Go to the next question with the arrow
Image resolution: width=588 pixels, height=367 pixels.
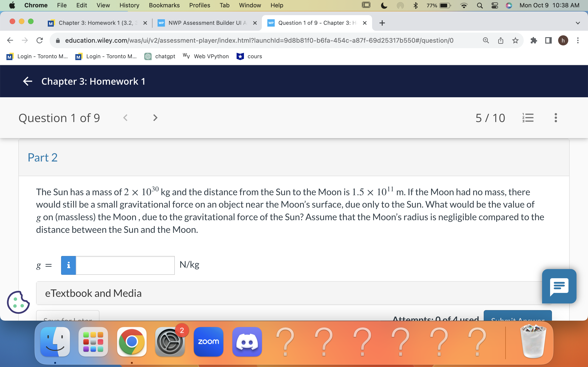point(155,118)
